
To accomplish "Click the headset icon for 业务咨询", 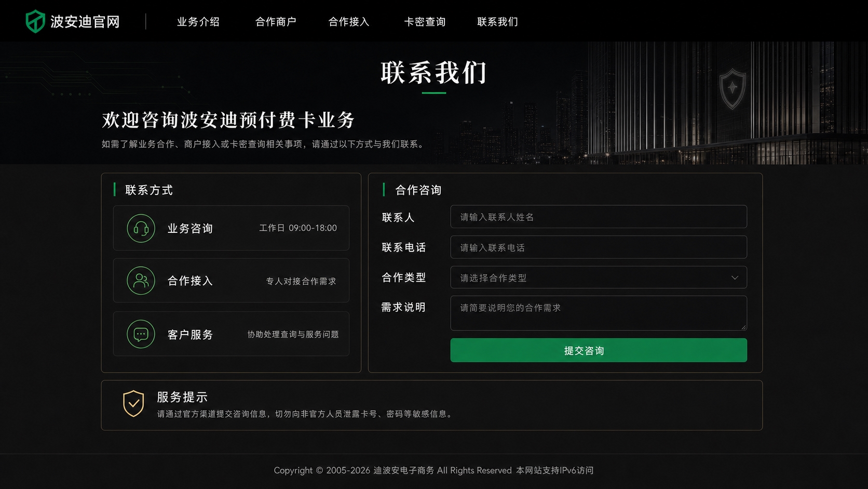I will 141,228.
